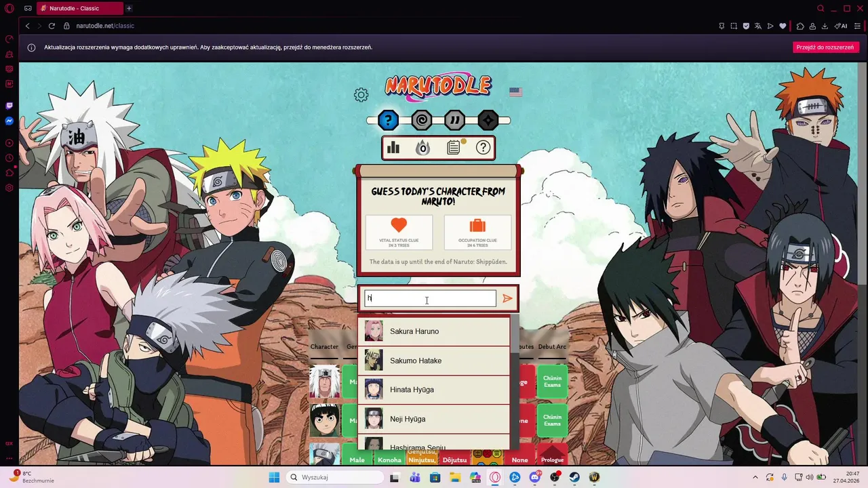Viewport: 868px width, 488px height.
Task: Click the Rock Lee guess portrait thumbnail
Action: click(324, 420)
